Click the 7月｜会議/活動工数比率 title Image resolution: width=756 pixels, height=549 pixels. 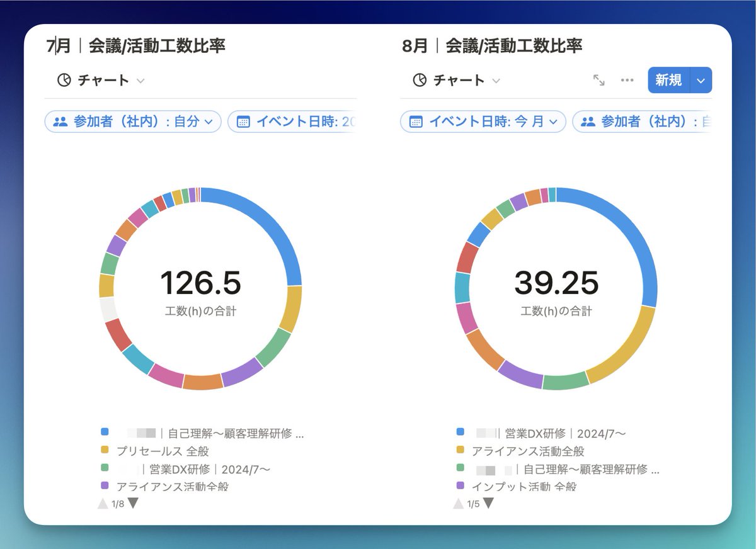pyautogui.click(x=136, y=45)
